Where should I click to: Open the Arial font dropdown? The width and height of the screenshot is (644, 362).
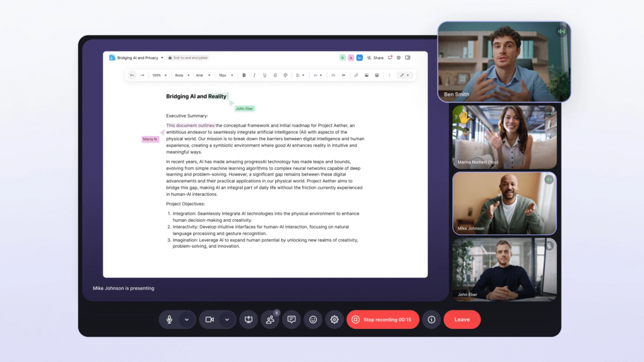click(x=203, y=75)
